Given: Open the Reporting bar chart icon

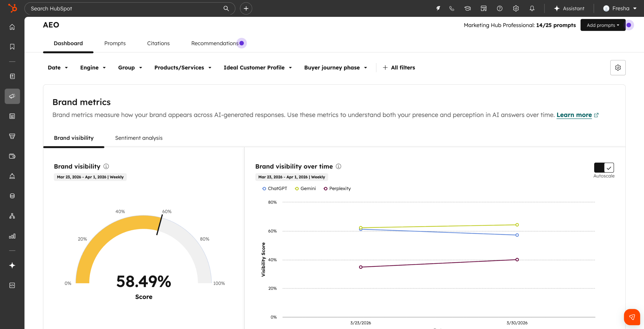Looking at the screenshot, I should click(x=12, y=236).
